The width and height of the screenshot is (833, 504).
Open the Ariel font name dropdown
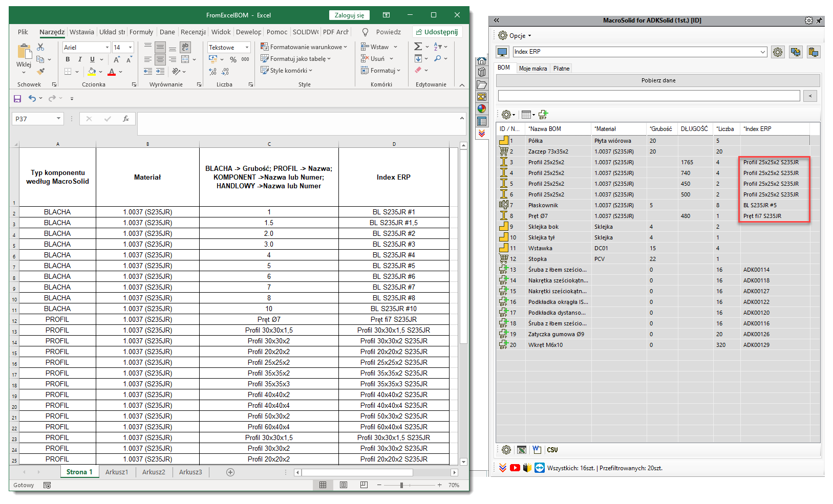pyautogui.click(x=108, y=47)
